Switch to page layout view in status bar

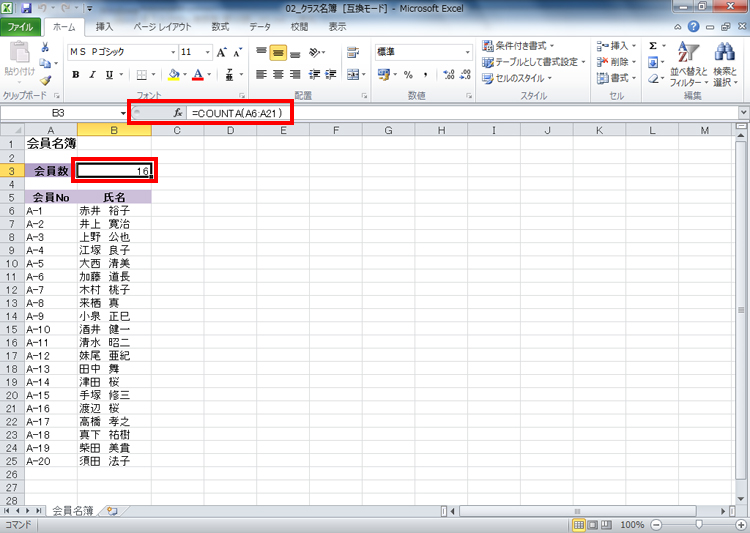click(592, 525)
